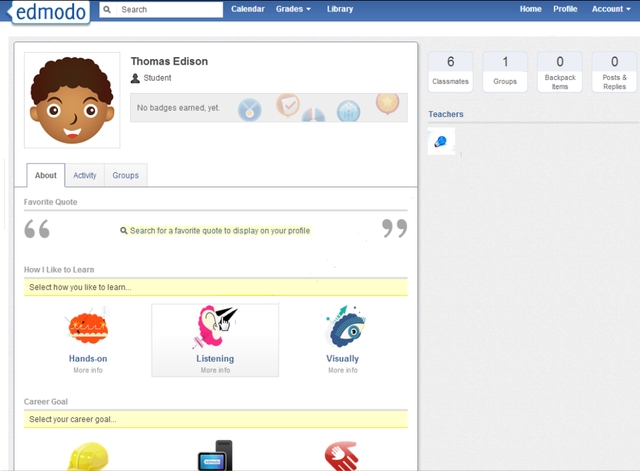This screenshot has width=640, height=471.
Task: Search for a favorite quote link
Action: [x=215, y=231]
